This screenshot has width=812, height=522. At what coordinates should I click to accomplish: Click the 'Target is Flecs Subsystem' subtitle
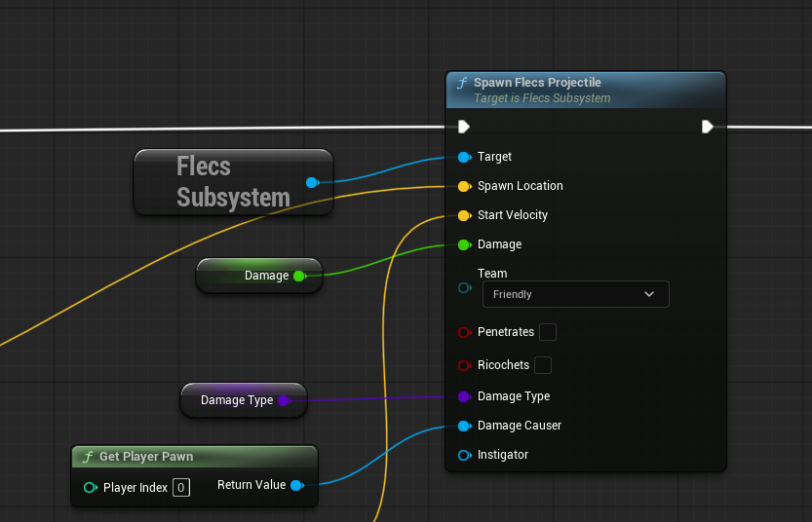click(542, 98)
